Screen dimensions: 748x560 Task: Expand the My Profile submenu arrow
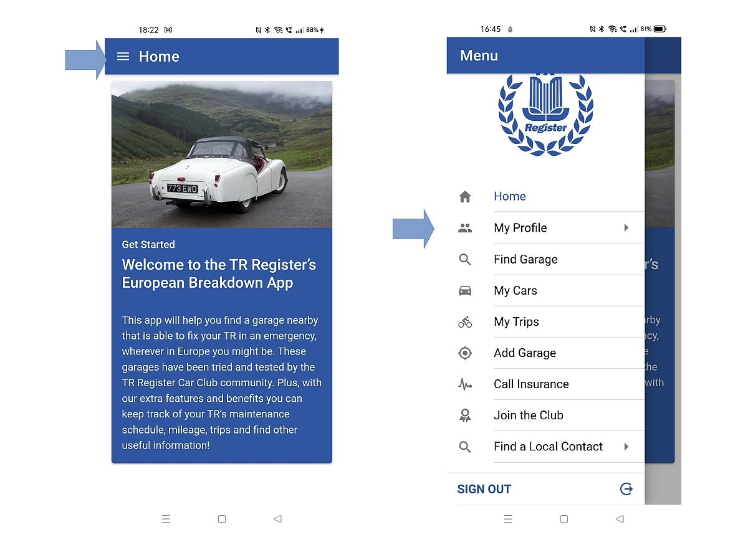click(626, 228)
